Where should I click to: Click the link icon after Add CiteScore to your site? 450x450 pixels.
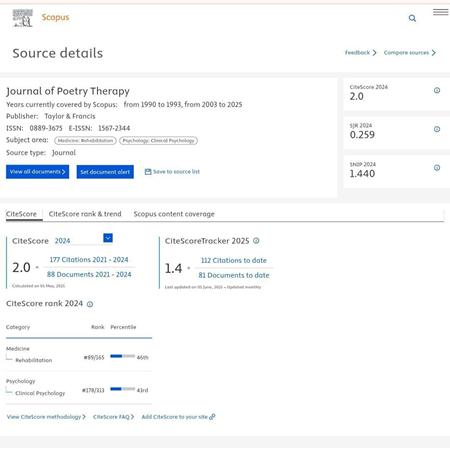point(212,417)
